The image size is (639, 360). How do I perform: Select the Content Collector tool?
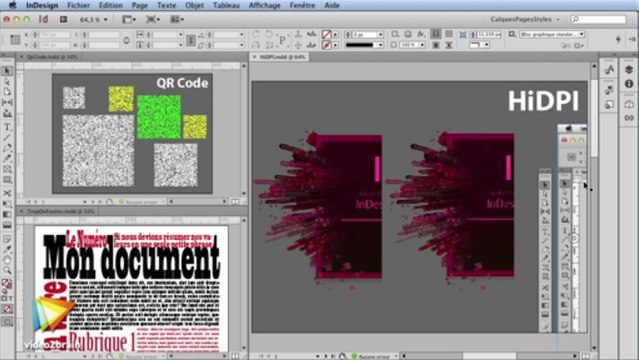pos(7,113)
